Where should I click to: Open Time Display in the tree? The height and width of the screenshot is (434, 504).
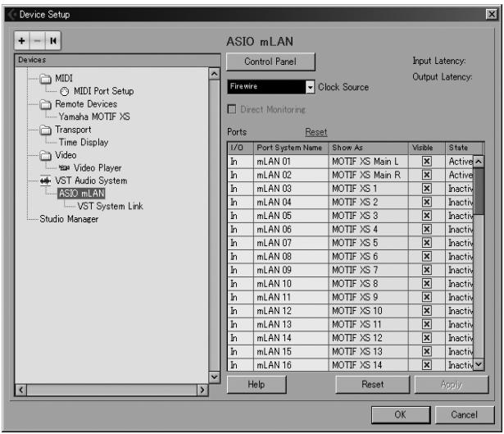[84, 142]
